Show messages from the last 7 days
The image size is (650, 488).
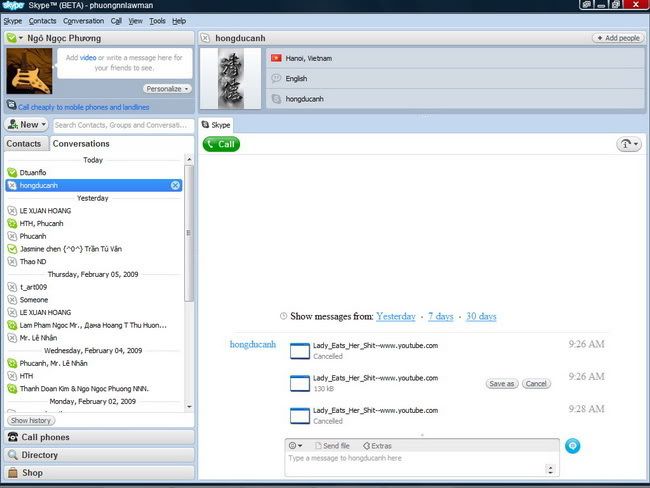tap(440, 316)
